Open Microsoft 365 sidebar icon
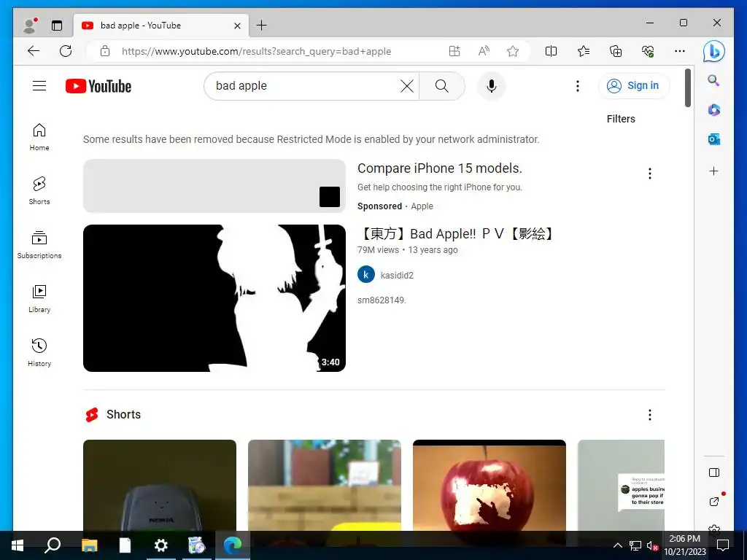The width and height of the screenshot is (747, 560). 713,110
